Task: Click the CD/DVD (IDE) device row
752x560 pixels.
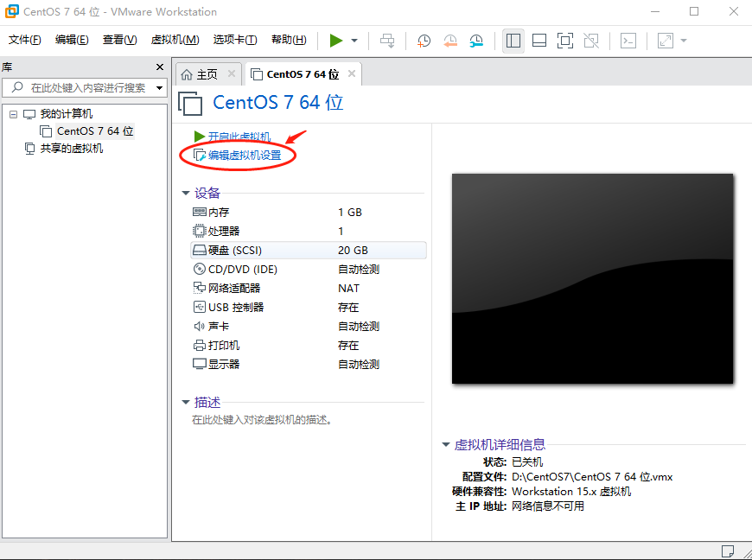Action: pyautogui.click(x=308, y=270)
